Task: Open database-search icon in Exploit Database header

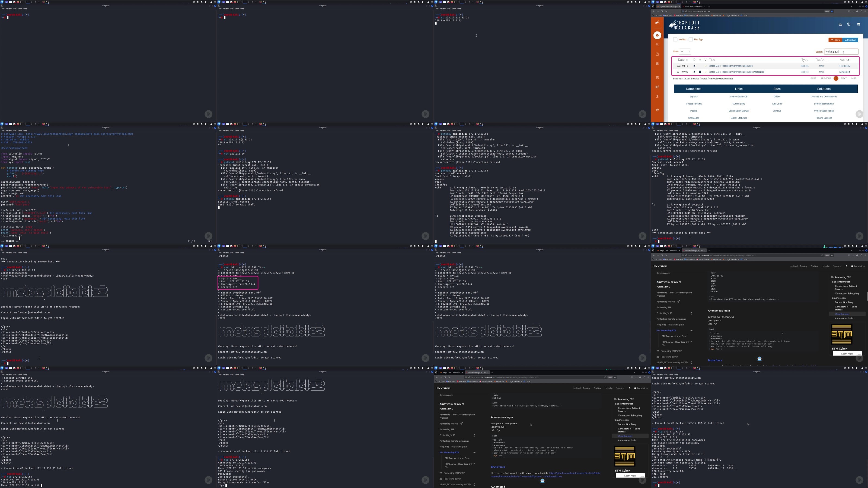Action: tap(859, 24)
